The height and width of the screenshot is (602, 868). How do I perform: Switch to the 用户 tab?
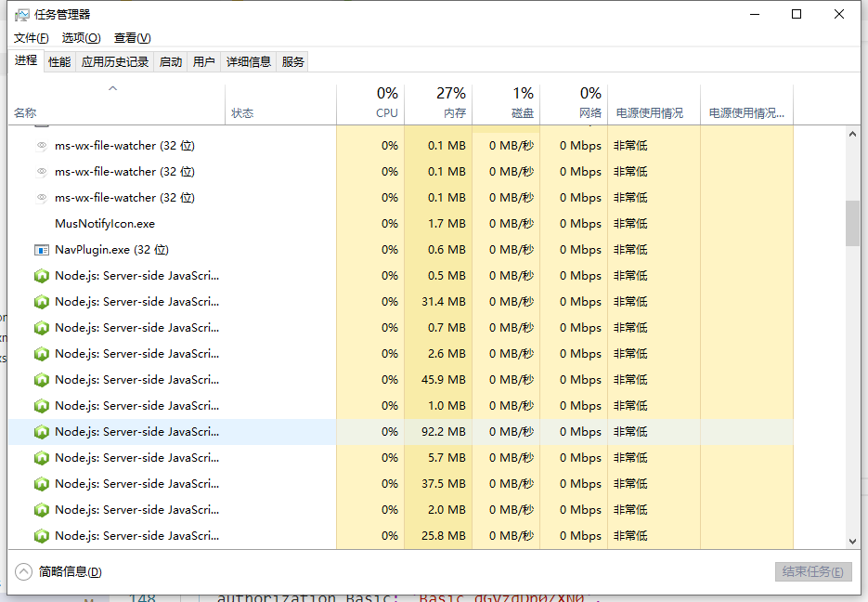203,62
